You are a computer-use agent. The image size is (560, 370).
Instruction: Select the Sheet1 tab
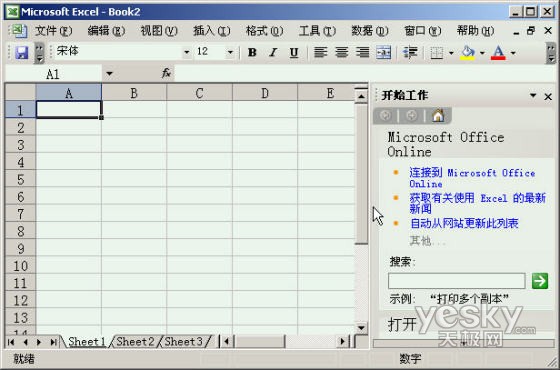point(87,342)
